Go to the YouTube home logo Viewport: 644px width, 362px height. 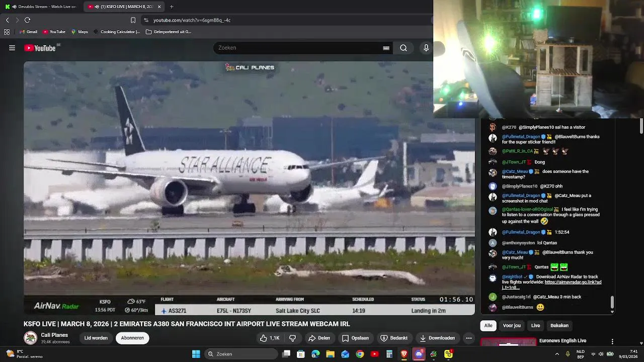40,48
